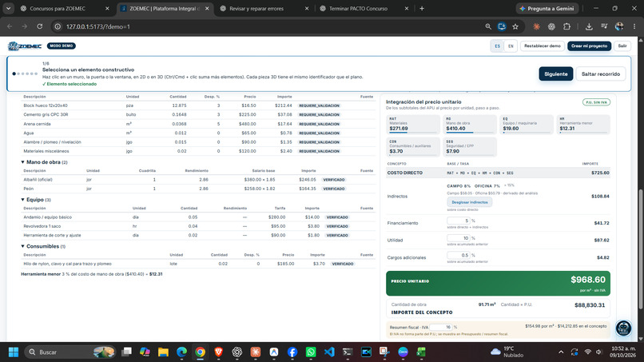644x362 pixels.
Task: Click the Seguridad / EPP $7.90 card
Action: point(470,147)
